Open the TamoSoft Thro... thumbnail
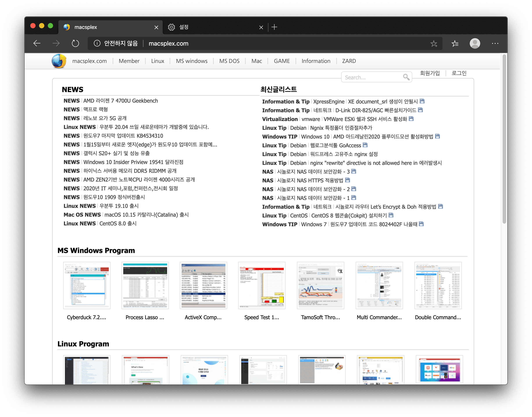Screen dimensions: 532x417 [x=320, y=285]
